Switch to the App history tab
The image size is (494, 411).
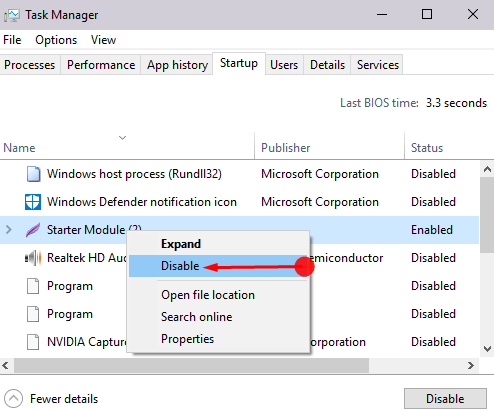(177, 65)
